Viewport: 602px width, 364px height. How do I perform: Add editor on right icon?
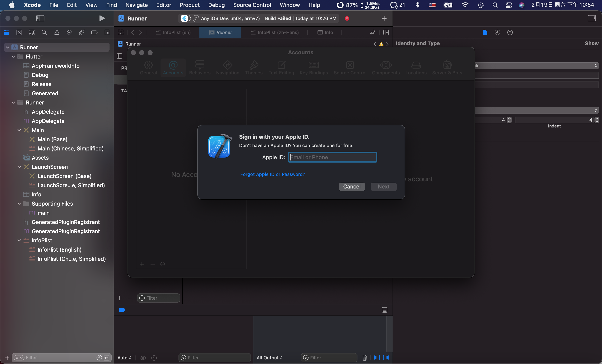386,32
